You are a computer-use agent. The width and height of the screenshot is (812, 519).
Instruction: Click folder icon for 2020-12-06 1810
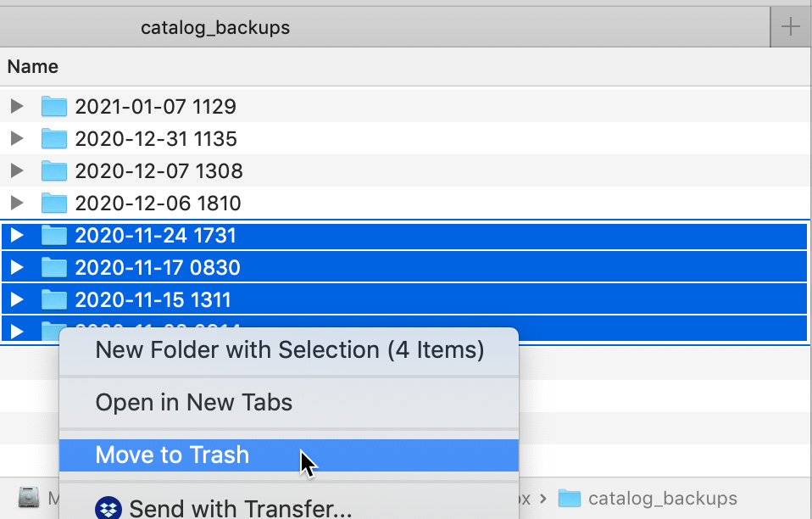point(54,204)
